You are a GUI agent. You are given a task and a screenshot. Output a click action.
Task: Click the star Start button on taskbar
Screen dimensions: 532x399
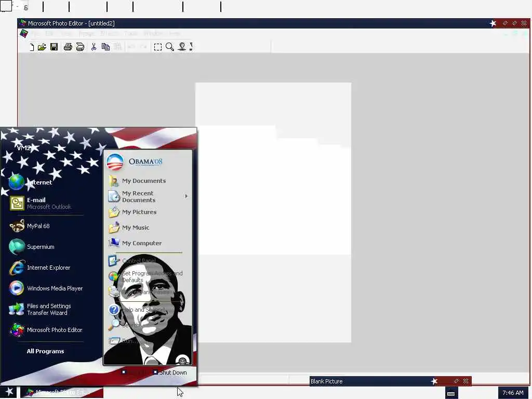pos(9,392)
